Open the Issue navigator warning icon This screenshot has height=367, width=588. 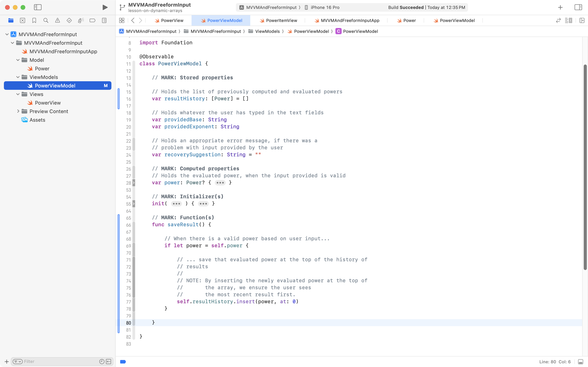click(58, 20)
